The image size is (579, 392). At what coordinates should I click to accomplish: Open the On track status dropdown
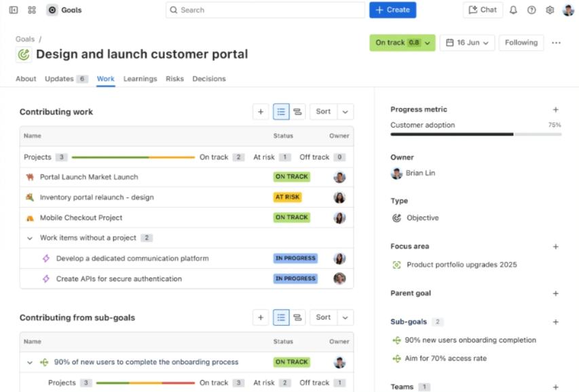click(x=402, y=43)
